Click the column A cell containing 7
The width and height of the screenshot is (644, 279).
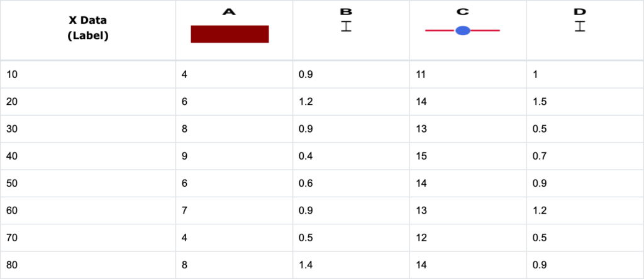pyautogui.click(x=184, y=211)
